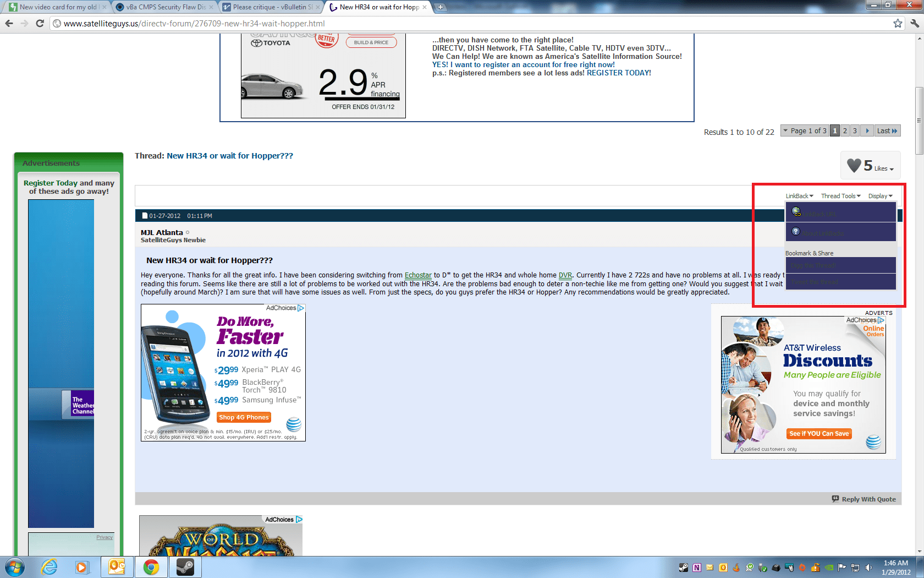Go to page 2 of the thread
This screenshot has width=924, height=578.
(845, 130)
